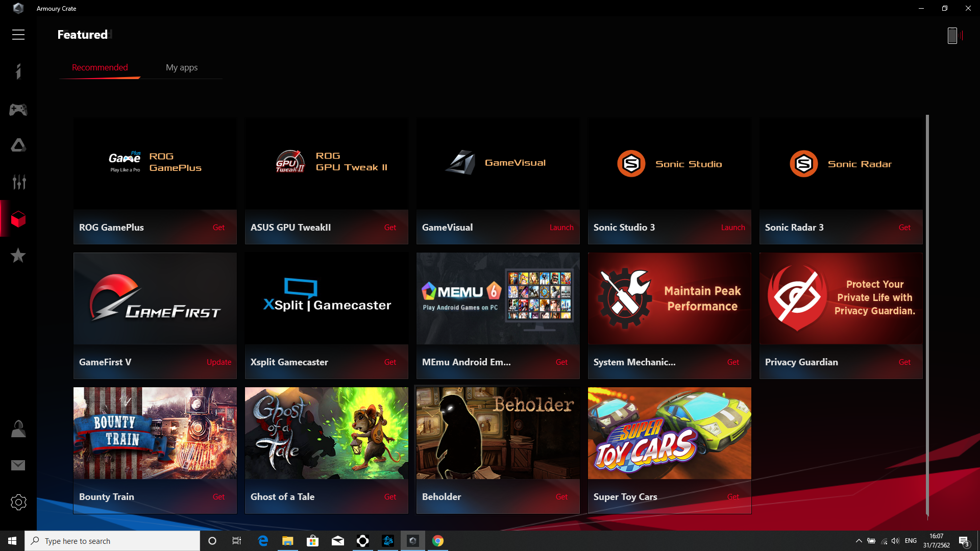Viewport: 980px width, 551px height.
Task: Open Microsoft Edge from taskbar
Action: (263, 541)
